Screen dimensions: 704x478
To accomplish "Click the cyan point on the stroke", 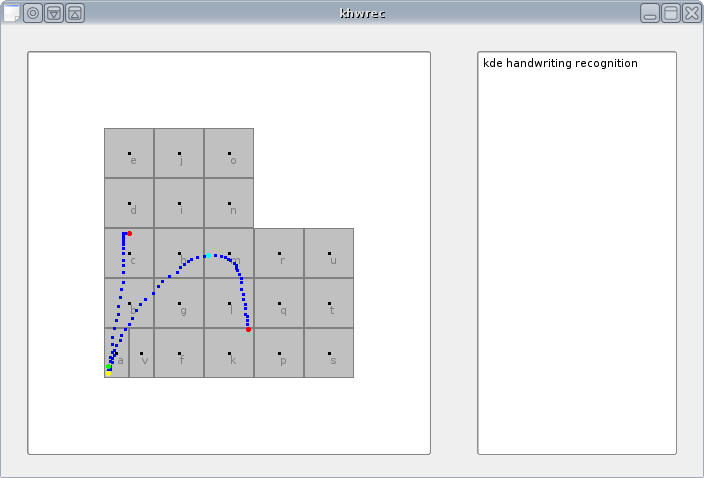I will (x=208, y=255).
